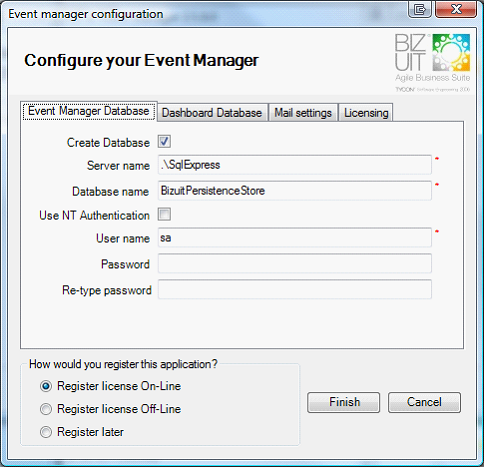The image size is (485, 468).
Task: Click the Cancel button
Action: [424, 402]
